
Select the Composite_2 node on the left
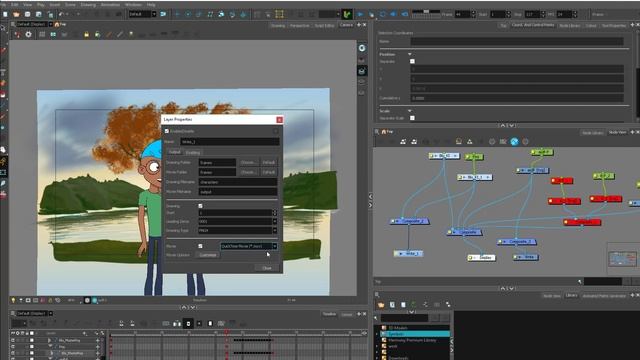(410, 221)
